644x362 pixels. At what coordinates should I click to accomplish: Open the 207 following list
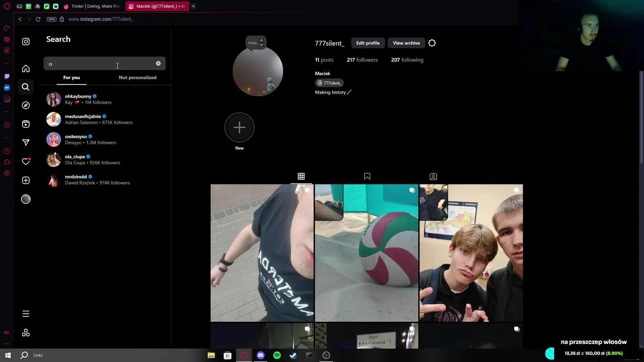(407, 60)
